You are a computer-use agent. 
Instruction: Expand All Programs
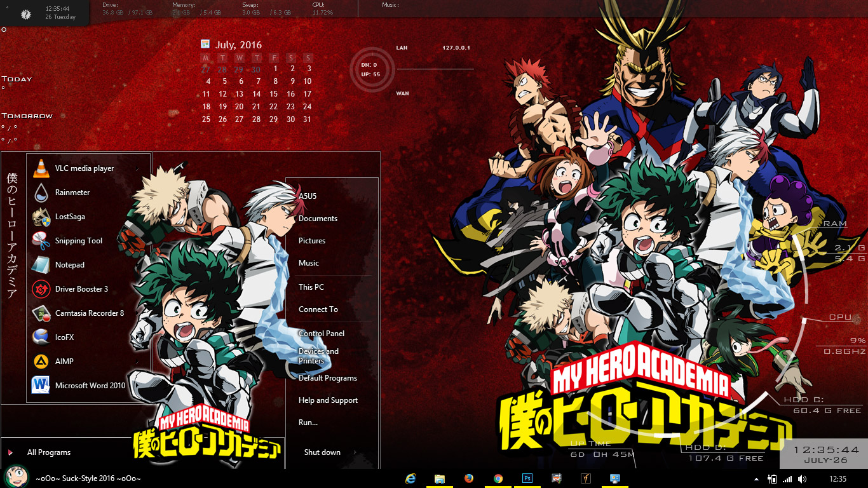(x=48, y=452)
